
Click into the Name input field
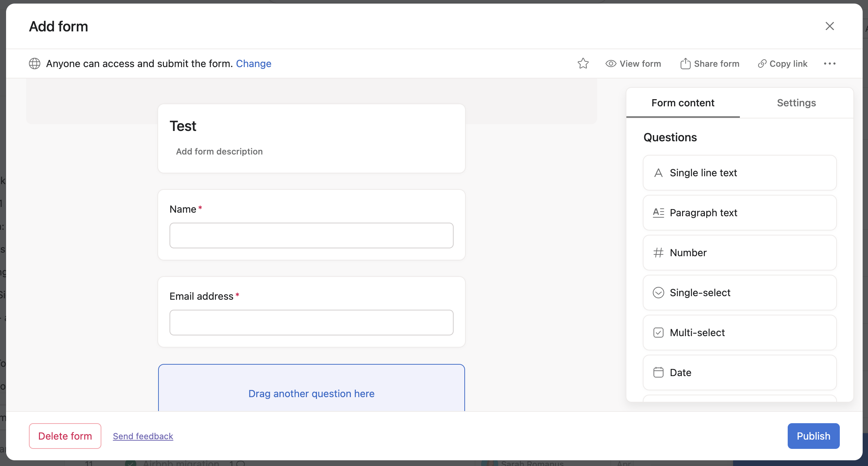coord(311,235)
